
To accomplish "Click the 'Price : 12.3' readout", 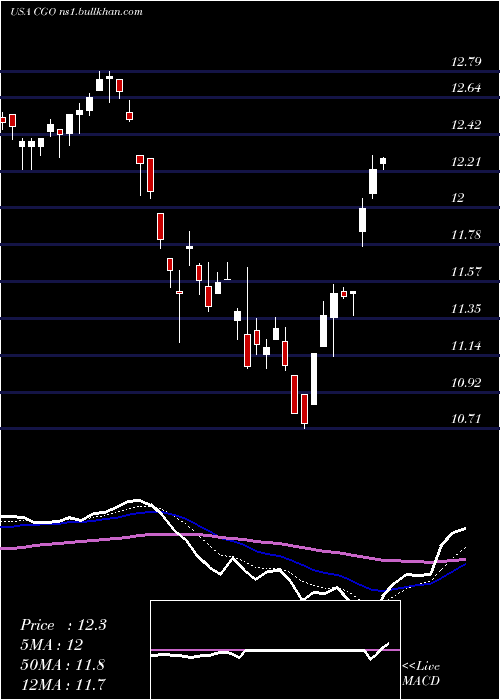I will click(x=63, y=625).
